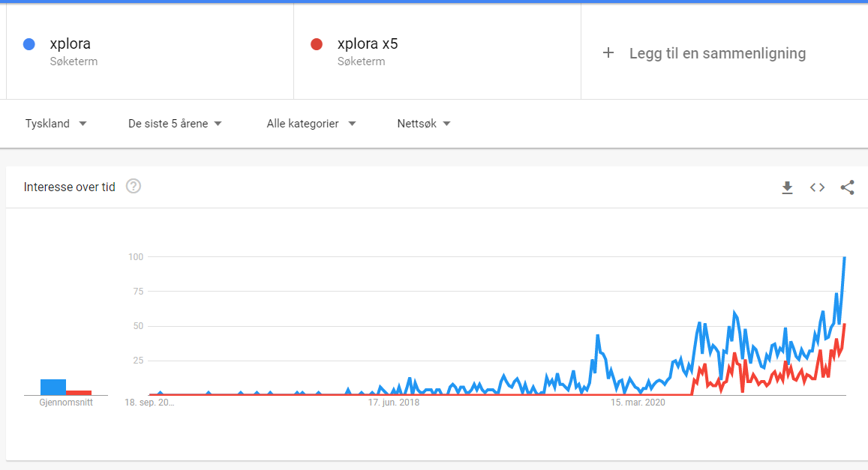Click the red Gjennomsnitt average bar
868x470 pixels.
pyautogui.click(x=79, y=393)
